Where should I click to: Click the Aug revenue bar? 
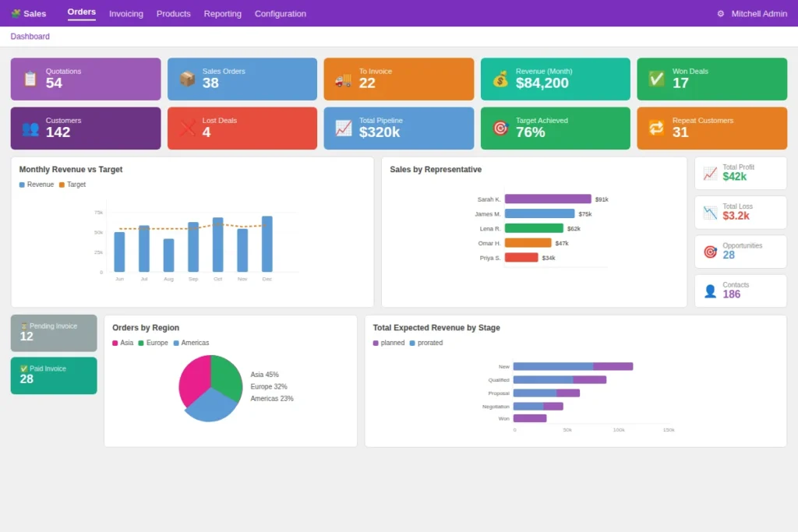pos(168,255)
